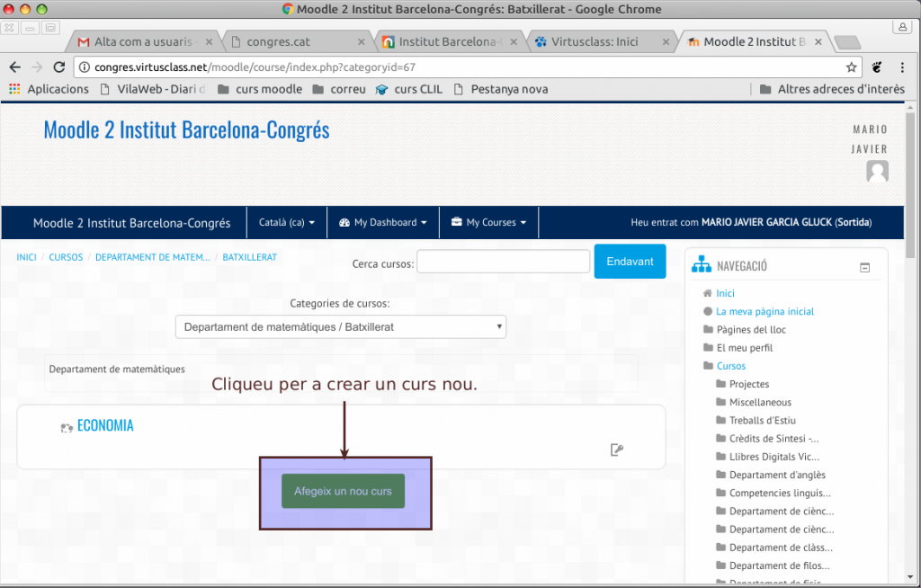Click the user avatar picture
The width and height of the screenshot is (921, 588).
click(x=877, y=172)
